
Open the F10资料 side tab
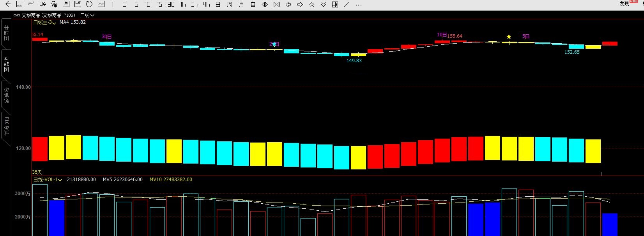pyautogui.click(x=6, y=126)
